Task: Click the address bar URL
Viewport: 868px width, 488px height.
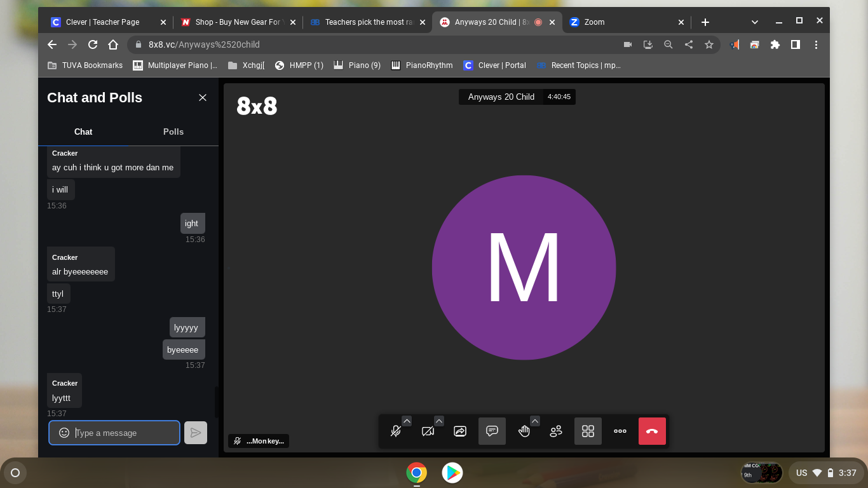Action: click(x=204, y=44)
